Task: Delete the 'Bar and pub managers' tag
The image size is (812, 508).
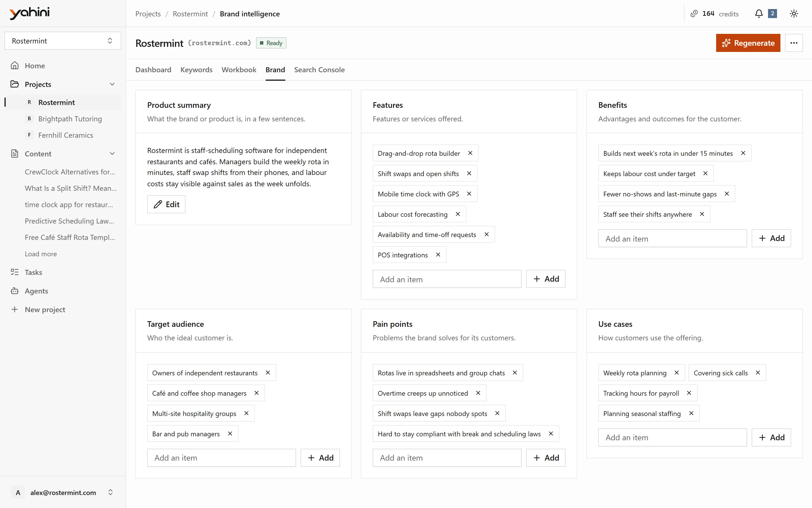Action: pos(230,434)
